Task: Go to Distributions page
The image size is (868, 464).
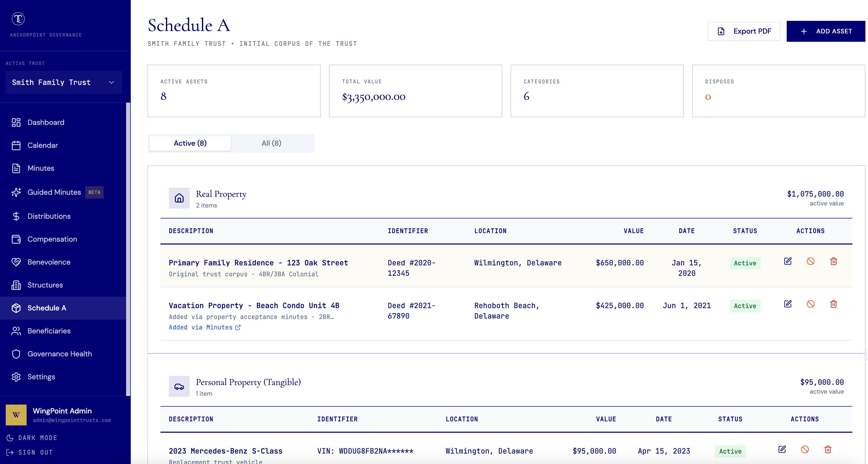Action: tap(63, 216)
